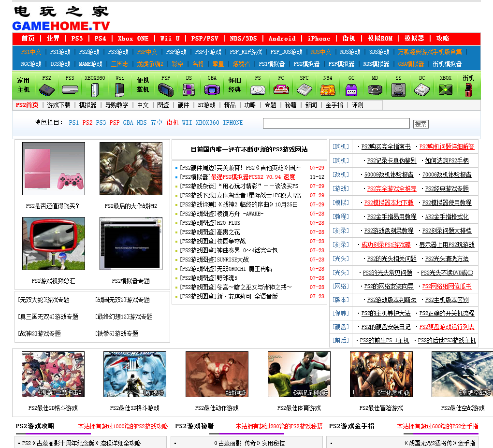Open PS2购买完全指南书 link
Image resolution: width=493 pixels, height=448 pixels.
point(386,147)
